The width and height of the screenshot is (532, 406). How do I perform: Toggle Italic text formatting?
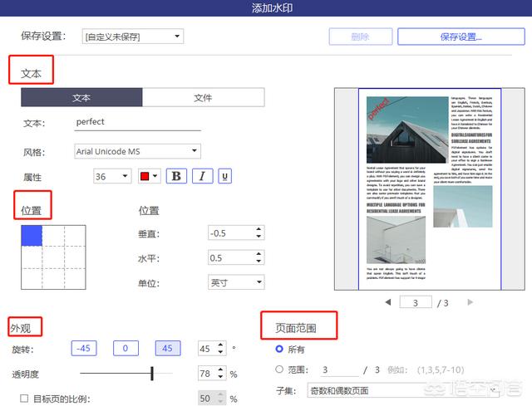[202, 176]
